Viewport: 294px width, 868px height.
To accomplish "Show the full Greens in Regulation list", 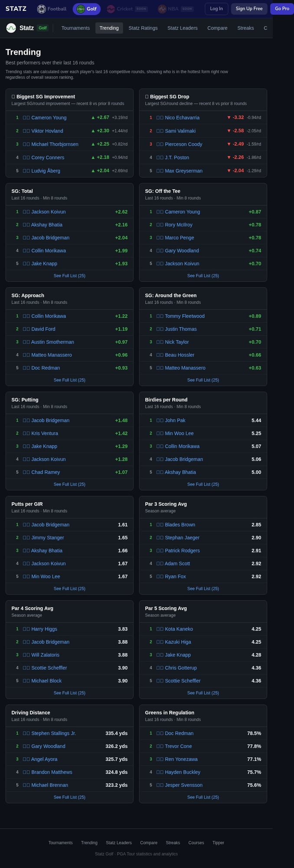I will coord(203,797).
